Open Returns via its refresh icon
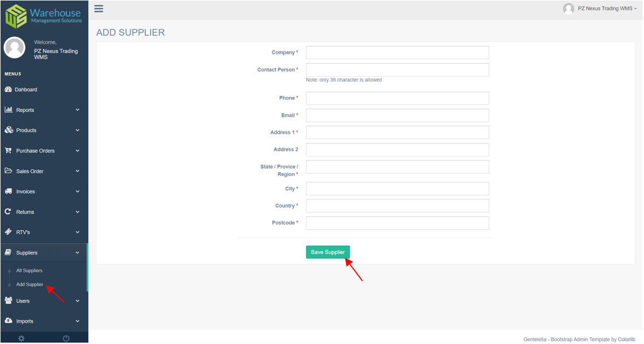This screenshot has height=344, width=644. click(x=8, y=211)
